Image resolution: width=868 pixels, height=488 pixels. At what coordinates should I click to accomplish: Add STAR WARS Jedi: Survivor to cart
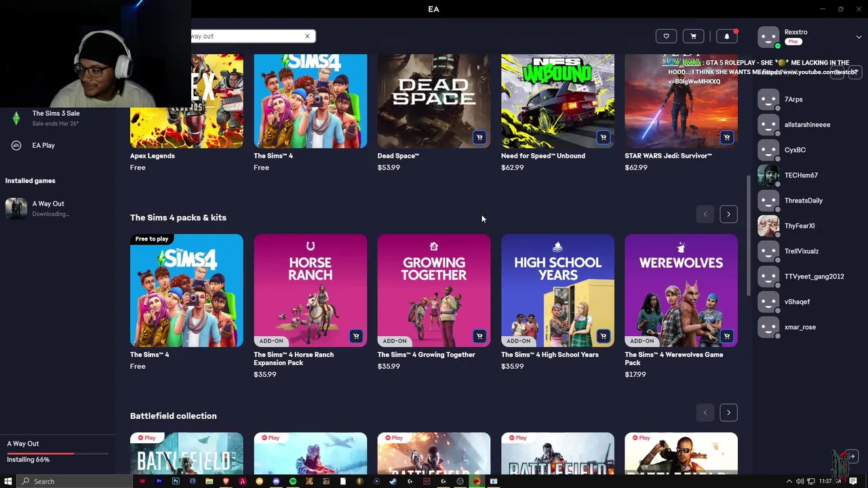click(726, 138)
